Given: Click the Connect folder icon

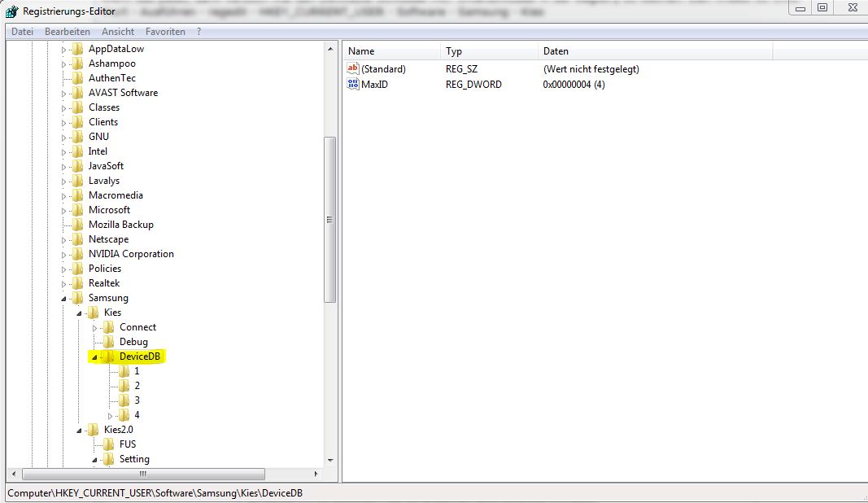Looking at the screenshot, I should (109, 327).
